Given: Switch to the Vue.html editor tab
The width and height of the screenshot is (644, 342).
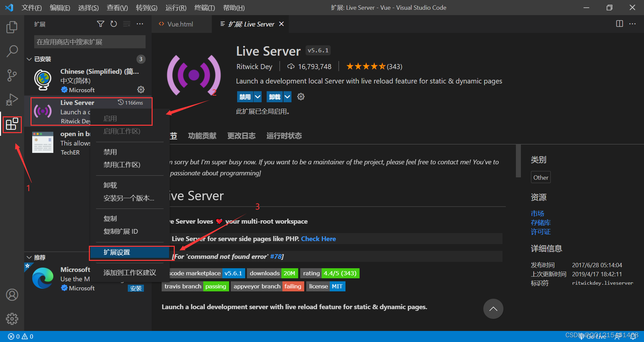Looking at the screenshot, I should tap(181, 24).
